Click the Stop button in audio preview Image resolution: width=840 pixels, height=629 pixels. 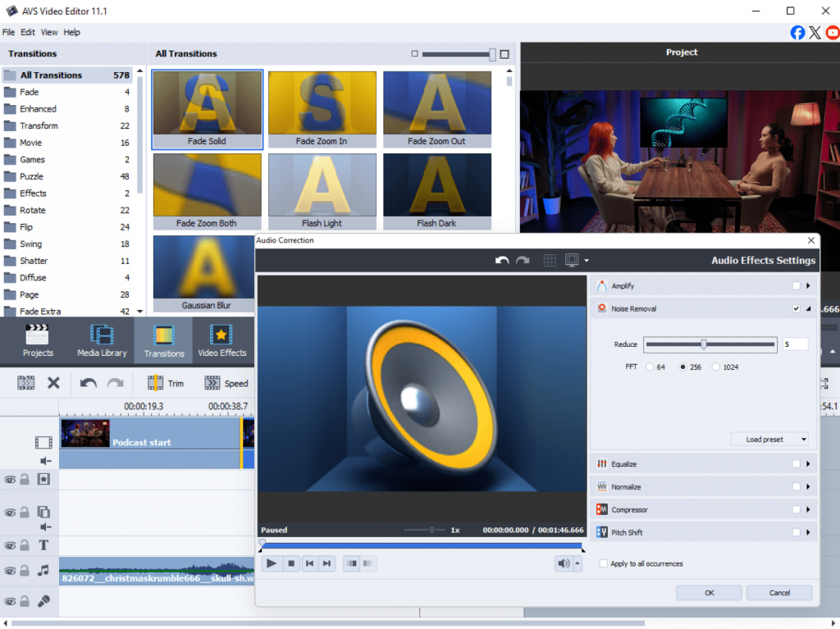tap(290, 563)
